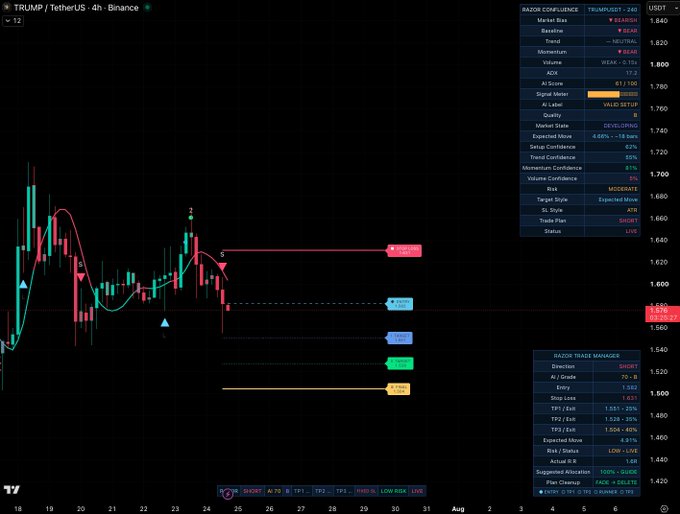Click the Razor Confluence table header
680x514 pixels.
pos(552,9)
